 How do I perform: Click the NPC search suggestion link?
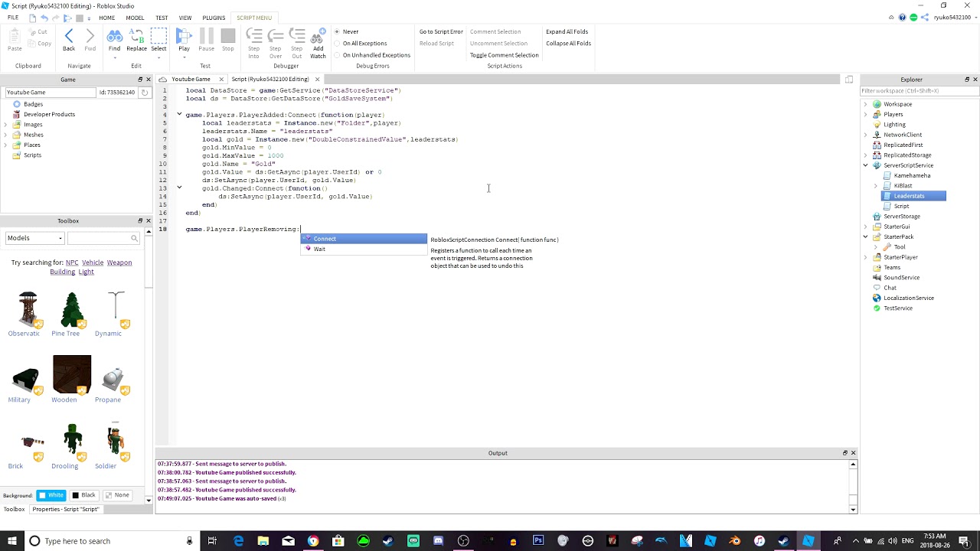coord(72,262)
